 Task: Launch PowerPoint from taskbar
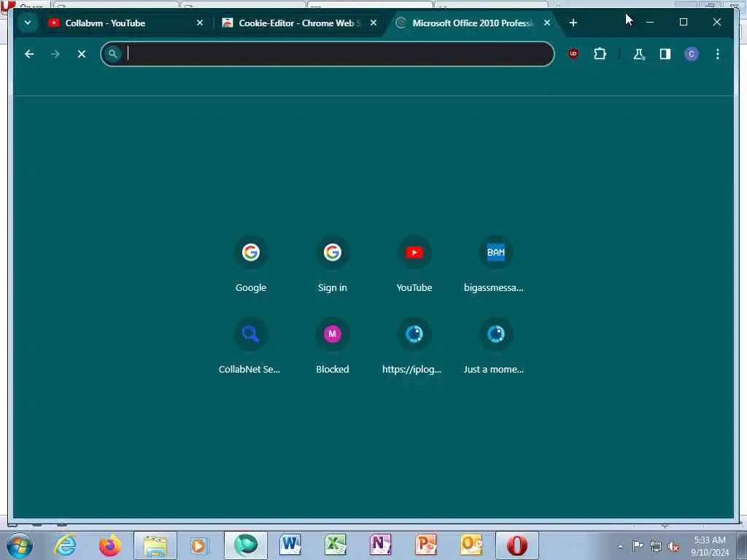tap(426, 545)
